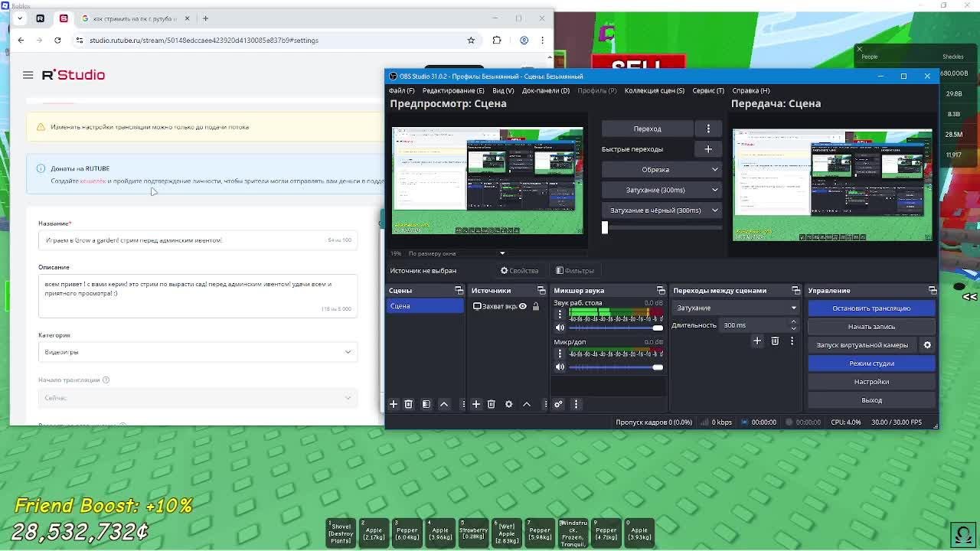Click the Выход button in OBS
980x551 pixels.
[x=871, y=400]
